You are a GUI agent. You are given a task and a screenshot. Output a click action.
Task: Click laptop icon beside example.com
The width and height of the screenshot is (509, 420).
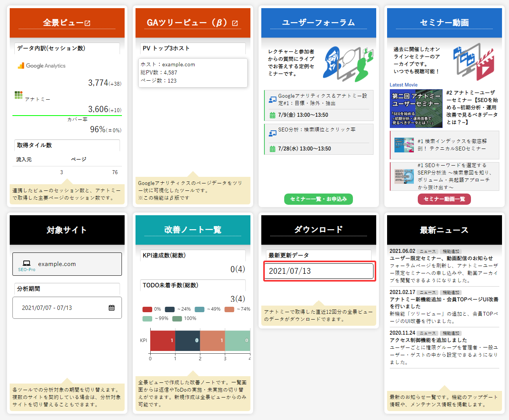pos(26,263)
